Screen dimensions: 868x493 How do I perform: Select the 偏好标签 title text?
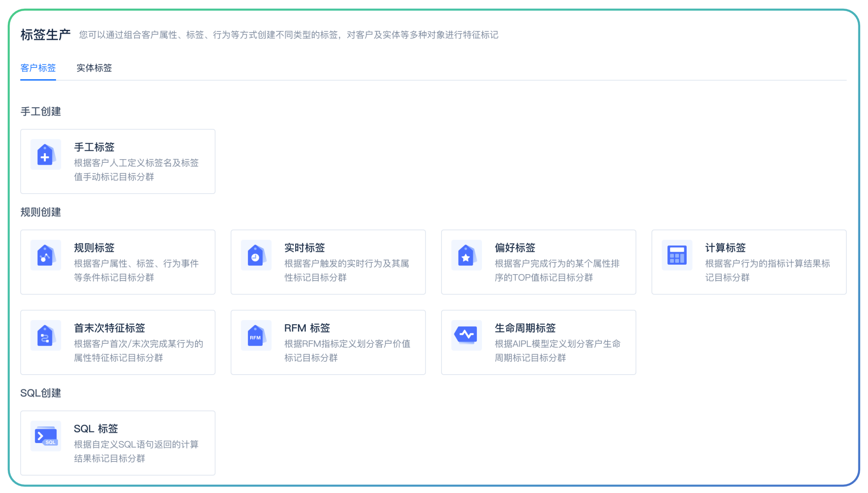click(515, 248)
